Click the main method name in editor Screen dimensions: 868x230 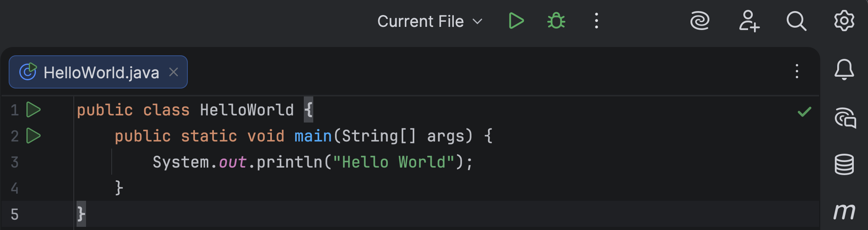click(x=313, y=136)
